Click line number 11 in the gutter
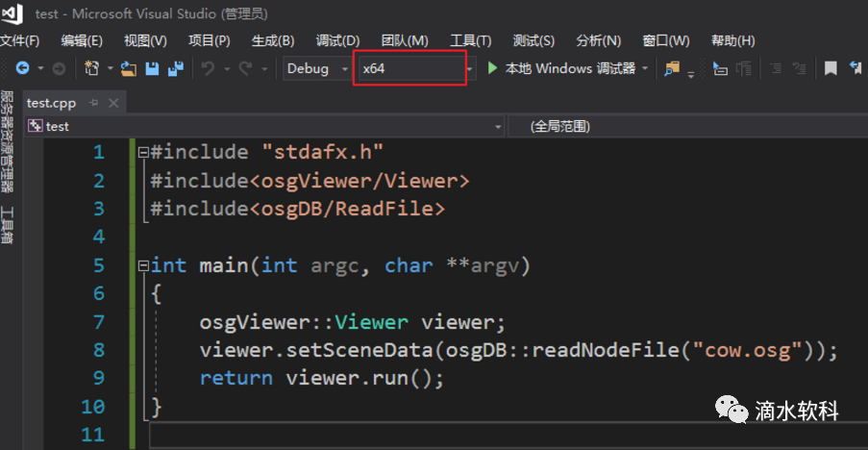 point(93,435)
